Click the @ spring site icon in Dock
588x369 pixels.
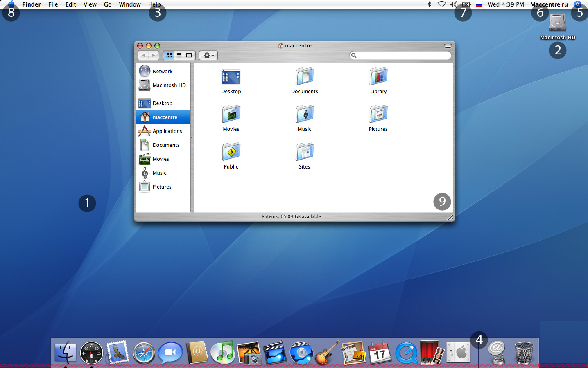coord(497,353)
